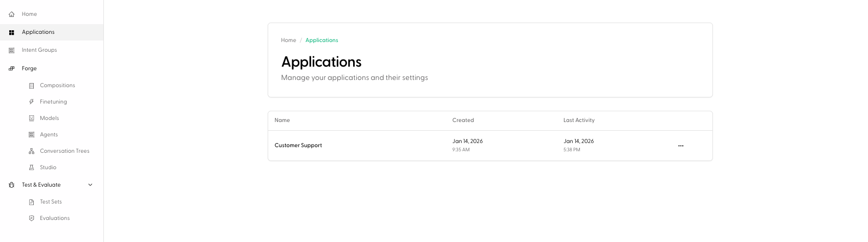Click the Forge icon in sidebar
Viewport: 868px width, 242px height.
click(11, 68)
